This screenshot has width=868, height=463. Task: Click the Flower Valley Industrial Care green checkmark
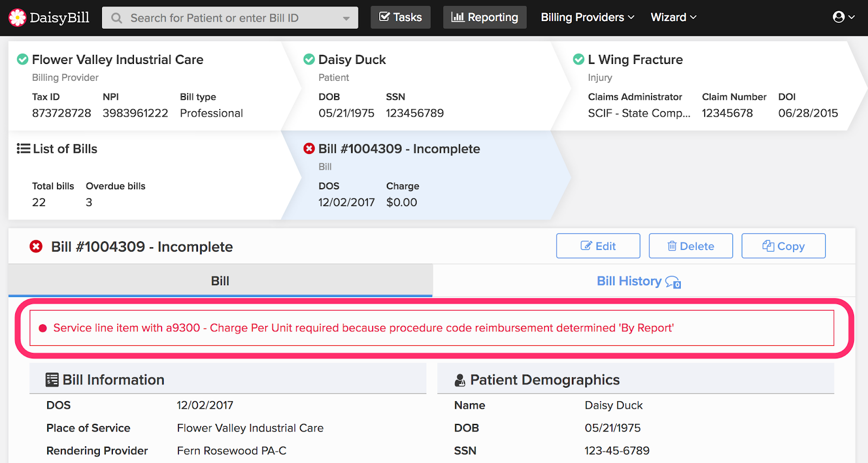(x=23, y=59)
